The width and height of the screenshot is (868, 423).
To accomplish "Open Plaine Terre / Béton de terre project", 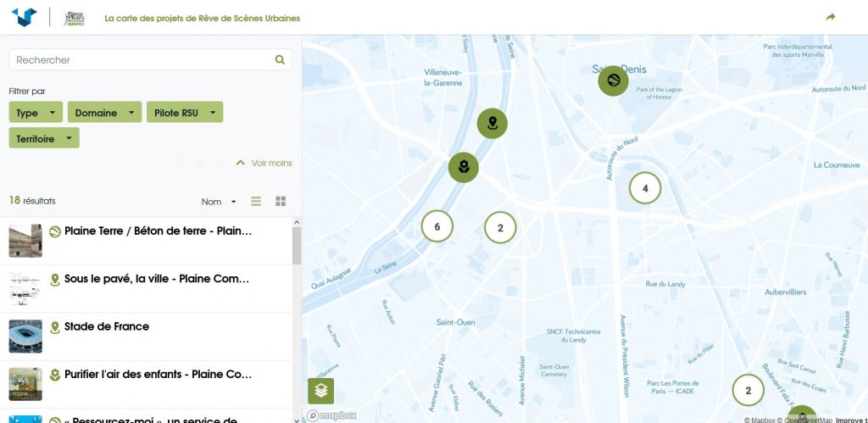I will [146, 242].
